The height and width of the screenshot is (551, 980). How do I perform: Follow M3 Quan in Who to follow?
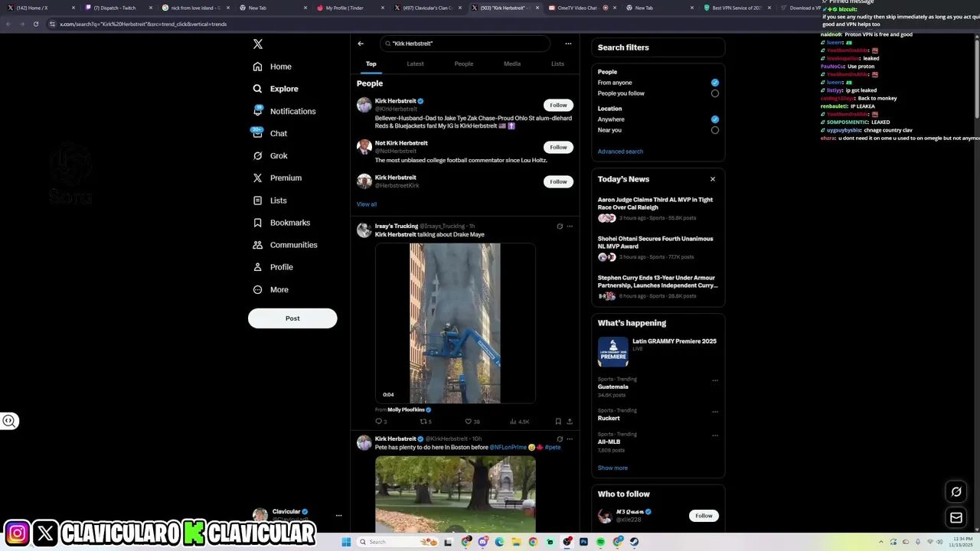click(x=704, y=516)
